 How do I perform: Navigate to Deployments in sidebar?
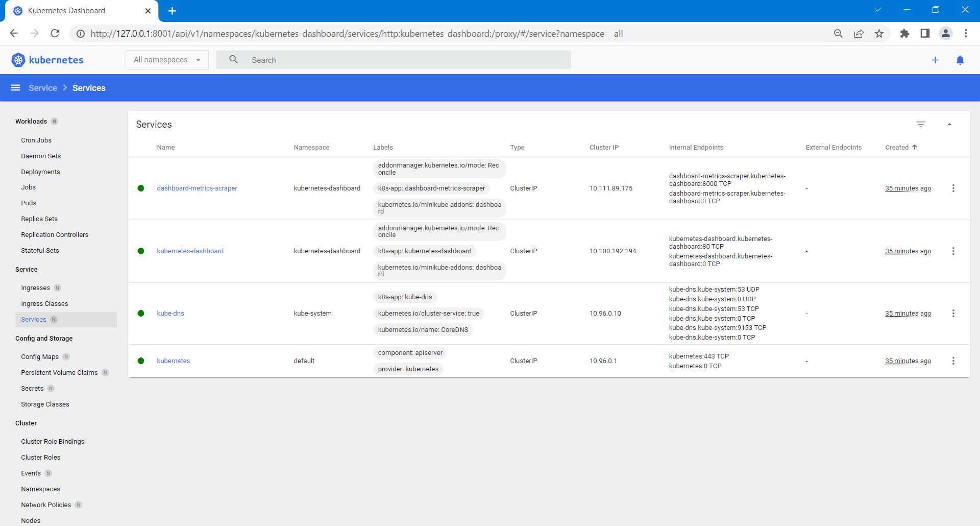[x=40, y=172]
